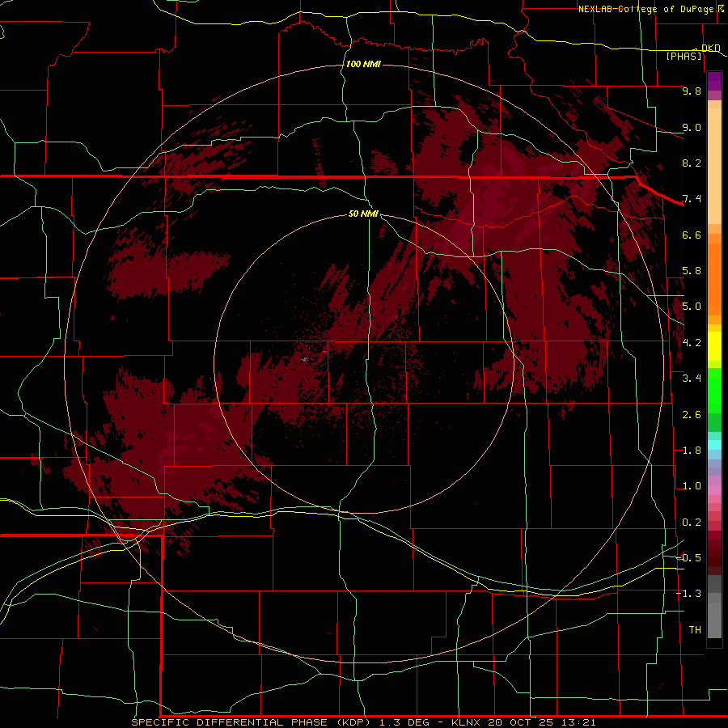728x728 pixels.
Task: Click the 5.0 scale value
Action: tap(692, 307)
